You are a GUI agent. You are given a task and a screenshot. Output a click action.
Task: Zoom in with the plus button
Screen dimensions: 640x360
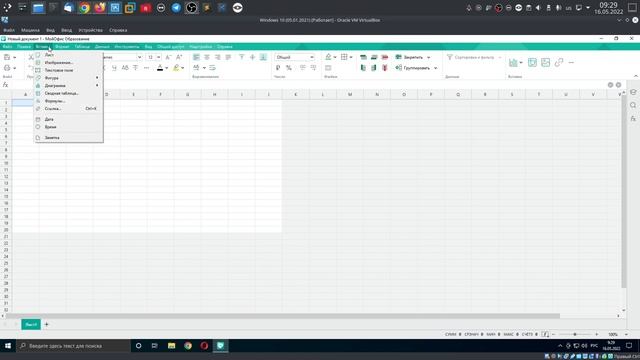(x=596, y=334)
